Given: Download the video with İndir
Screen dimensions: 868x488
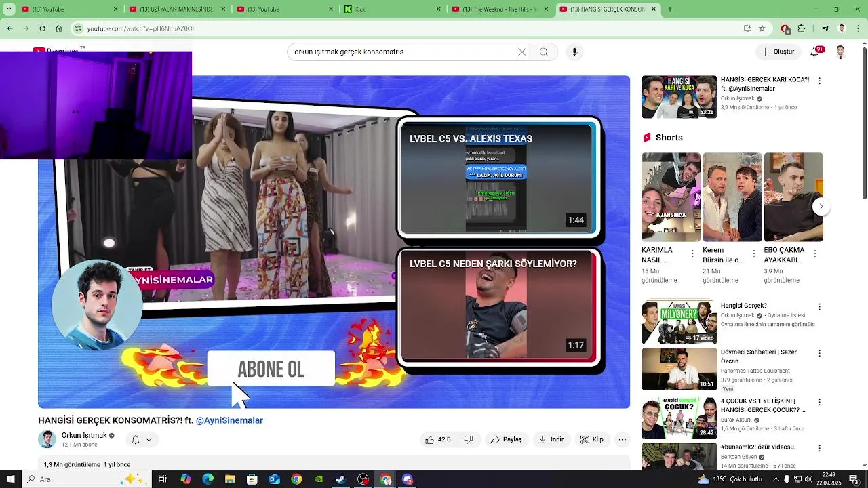Looking at the screenshot, I should pos(552,440).
